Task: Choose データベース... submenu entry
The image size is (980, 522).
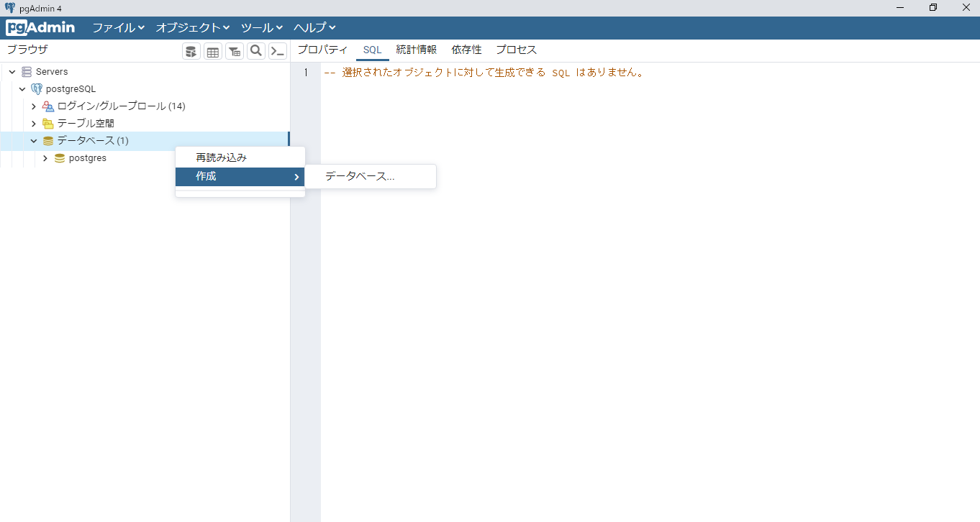Action: 371,176
